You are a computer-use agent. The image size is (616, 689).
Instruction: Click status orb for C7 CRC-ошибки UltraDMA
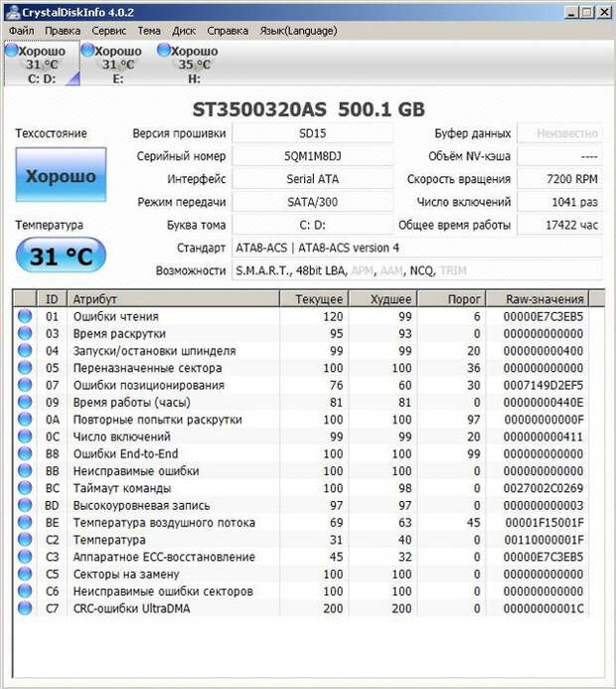[25, 607]
